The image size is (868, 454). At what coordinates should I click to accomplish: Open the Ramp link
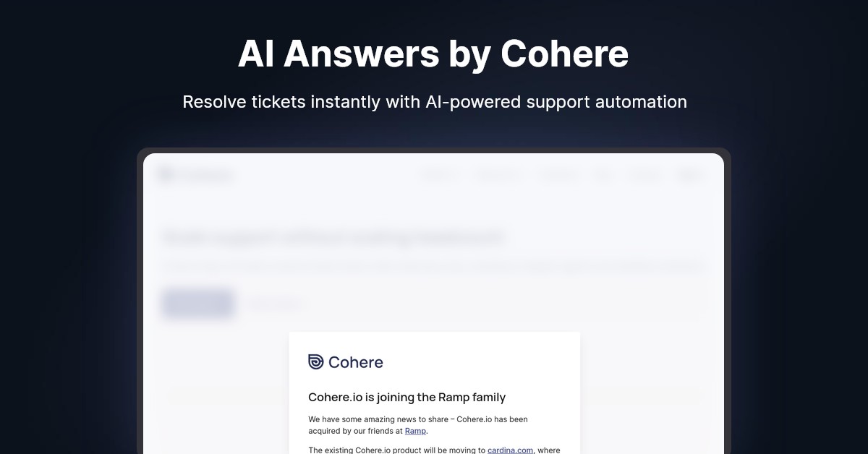point(415,431)
